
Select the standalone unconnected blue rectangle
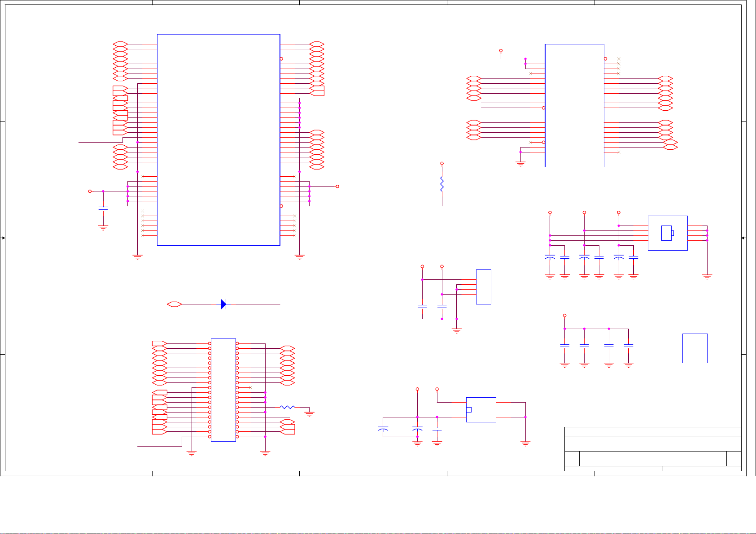pyautogui.click(x=695, y=348)
